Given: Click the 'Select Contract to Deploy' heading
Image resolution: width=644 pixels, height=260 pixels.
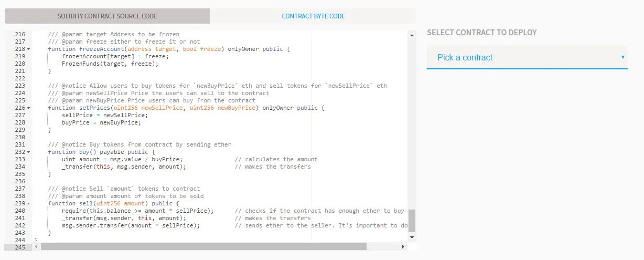Looking at the screenshot, I should tap(482, 33).
